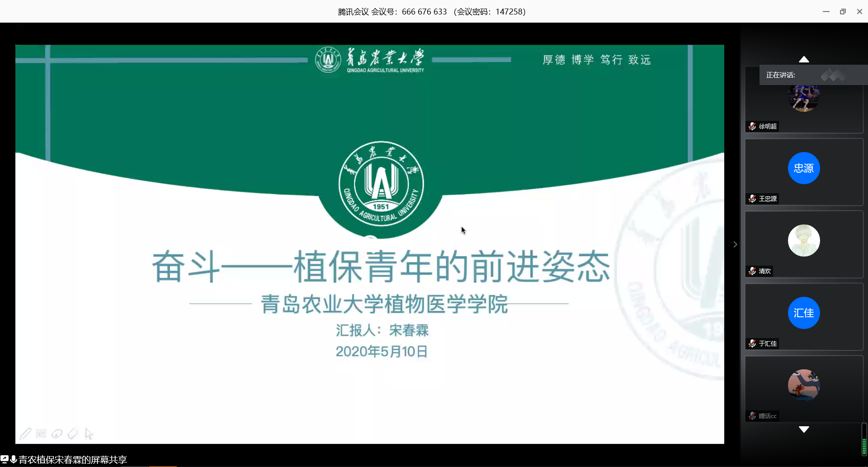This screenshot has height=467, width=868.
Task: Select the laser pointer tool in the slide toolbar
Action: click(57, 434)
